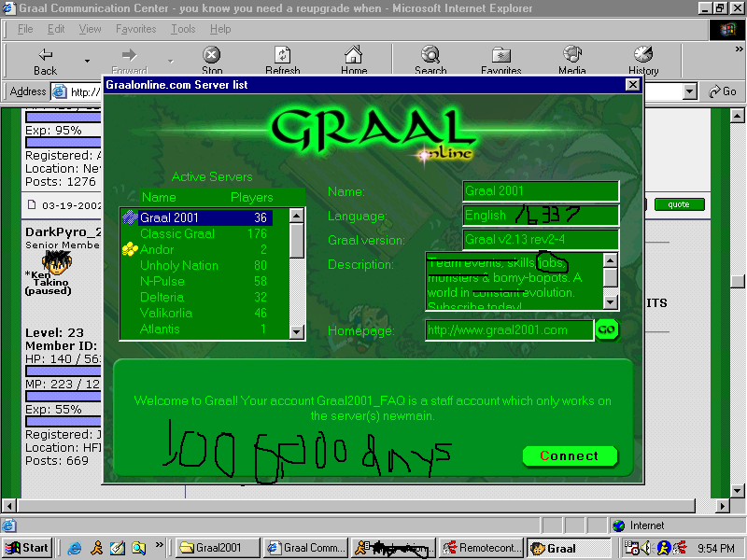Go back using the Back arrow icon
The height and width of the screenshot is (560, 747).
pyautogui.click(x=45, y=55)
